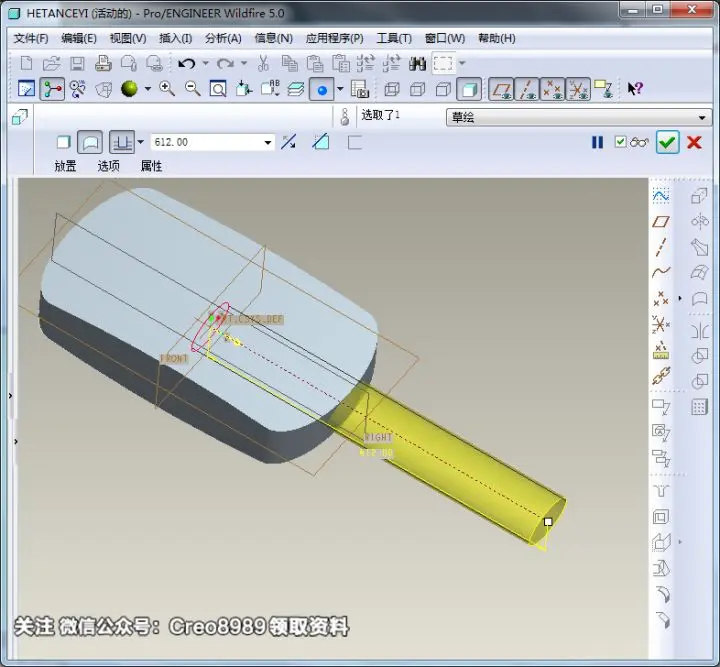The width and height of the screenshot is (720, 667).
Task: Toggle the preview checkbox beside glasses
Action: pyautogui.click(x=620, y=142)
